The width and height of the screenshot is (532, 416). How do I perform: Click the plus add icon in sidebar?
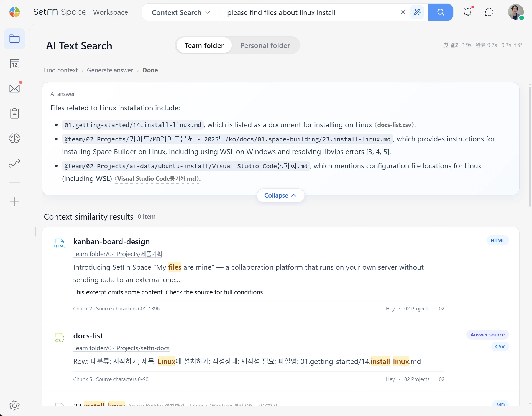14,201
